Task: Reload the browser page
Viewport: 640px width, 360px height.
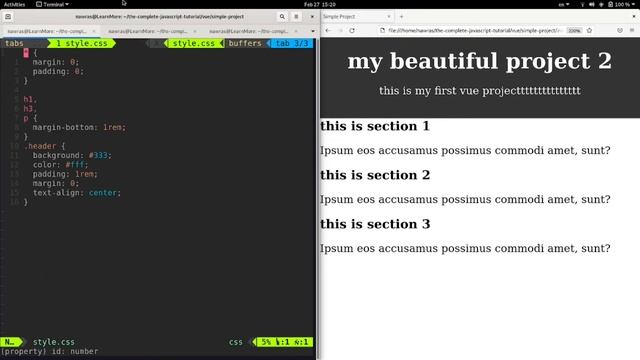Action: 352,31
